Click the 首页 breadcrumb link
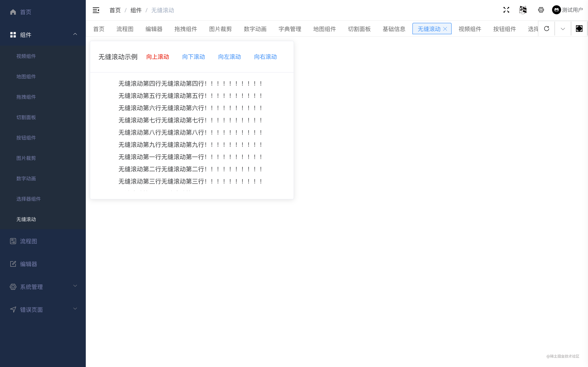This screenshot has height=367, width=588. pyautogui.click(x=115, y=10)
